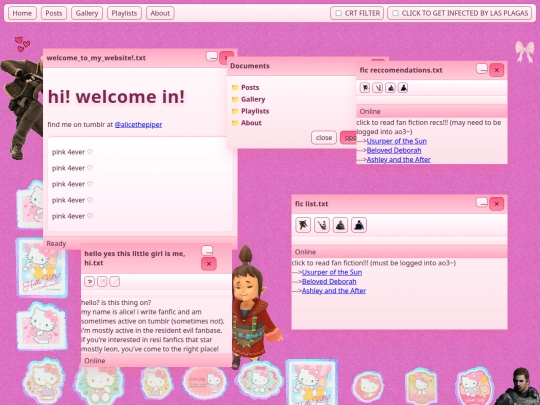Open Usurper of the Sun in fic list.txt
The image size is (540, 405).
coord(332,272)
